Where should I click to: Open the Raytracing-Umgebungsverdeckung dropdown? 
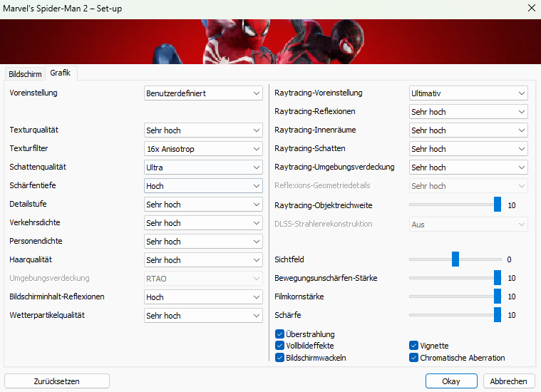(x=468, y=167)
